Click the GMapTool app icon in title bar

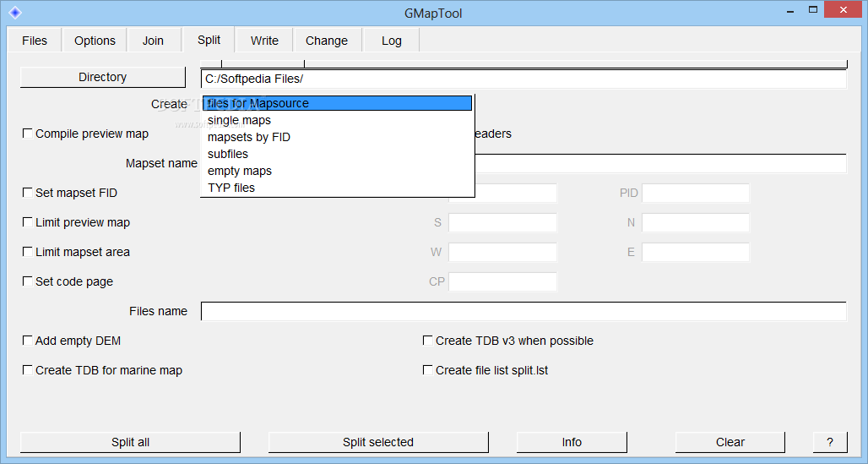(x=15, y=12)
